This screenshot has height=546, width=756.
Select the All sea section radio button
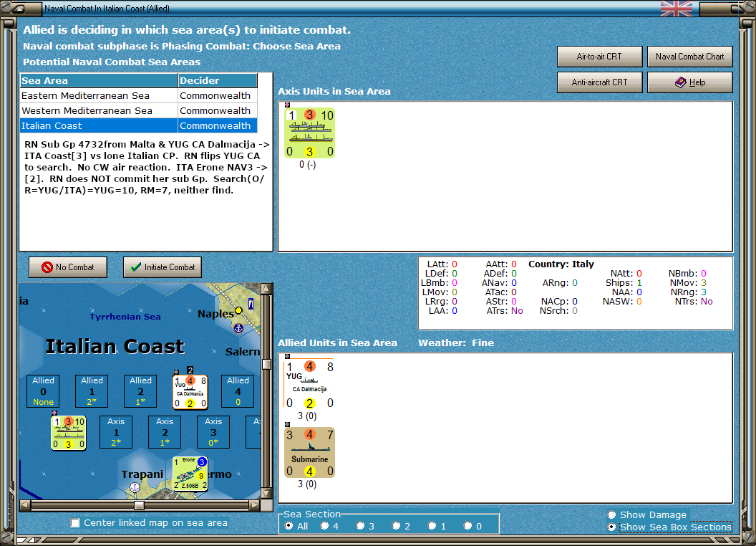(289, 526)
